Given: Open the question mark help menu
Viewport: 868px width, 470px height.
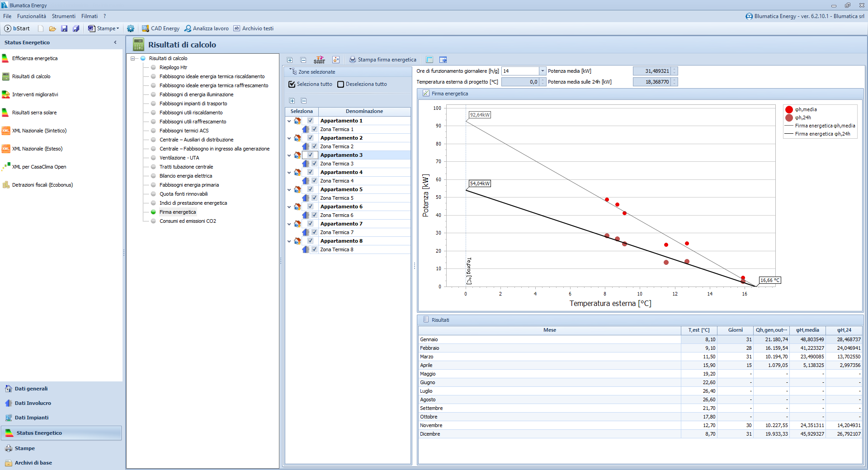Looking at the screenshot, I should click(104, 16).
